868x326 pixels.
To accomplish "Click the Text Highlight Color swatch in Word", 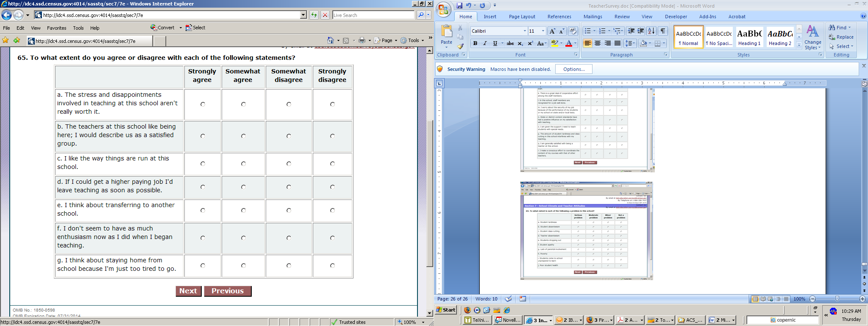I will pyautogui.click(x=554, y=43).
